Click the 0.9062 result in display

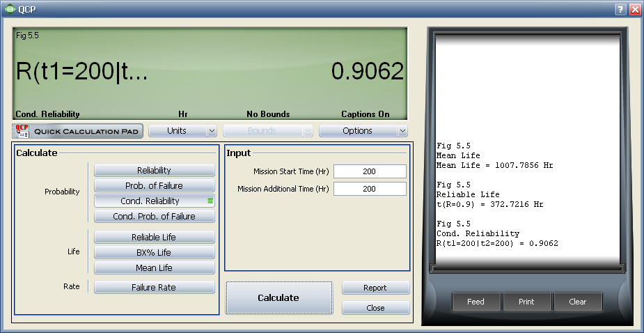point(368,71)
